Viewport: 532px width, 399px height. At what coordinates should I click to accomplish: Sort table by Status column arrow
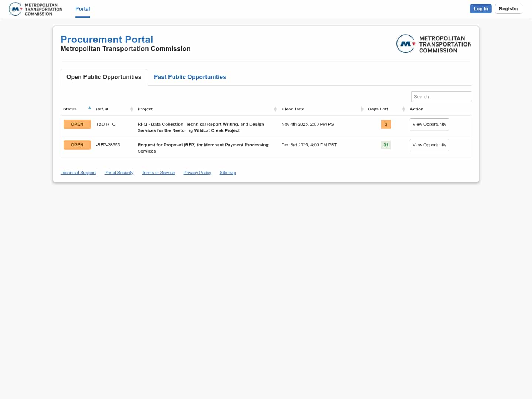(89, 108)
